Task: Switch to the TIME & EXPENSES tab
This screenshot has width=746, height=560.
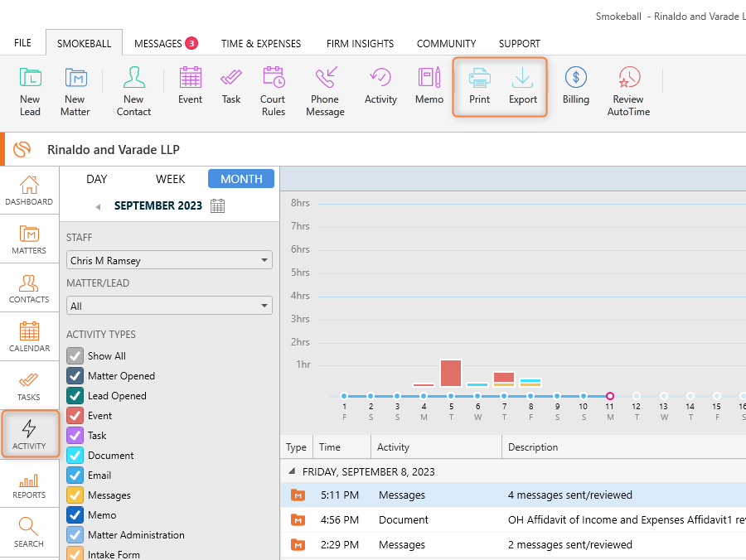Action: (261, 43)
